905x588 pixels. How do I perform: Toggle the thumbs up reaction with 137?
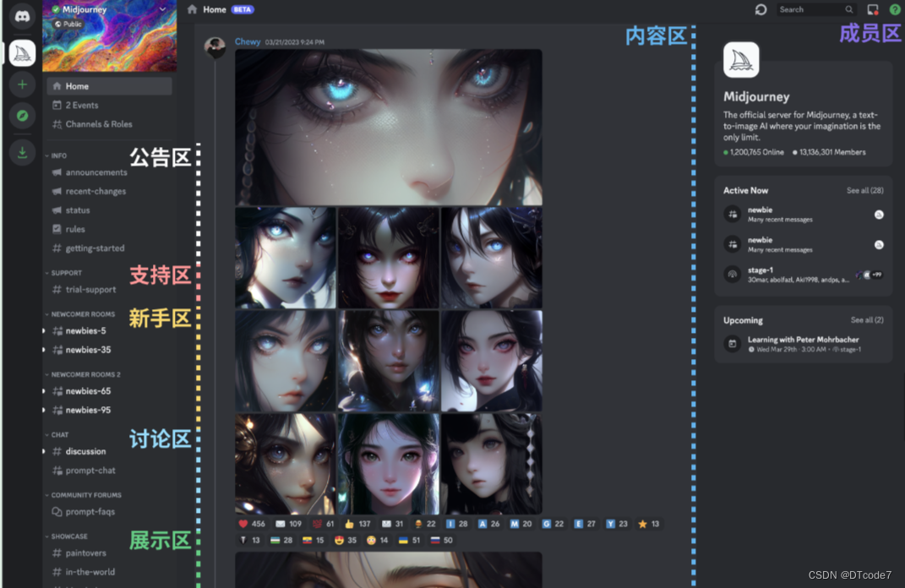[x=357, y=524]
